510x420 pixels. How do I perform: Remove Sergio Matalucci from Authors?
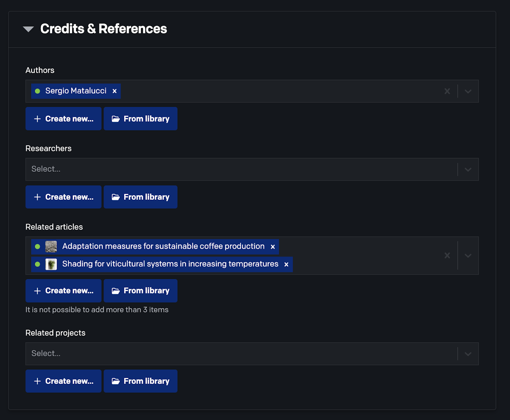114,91
